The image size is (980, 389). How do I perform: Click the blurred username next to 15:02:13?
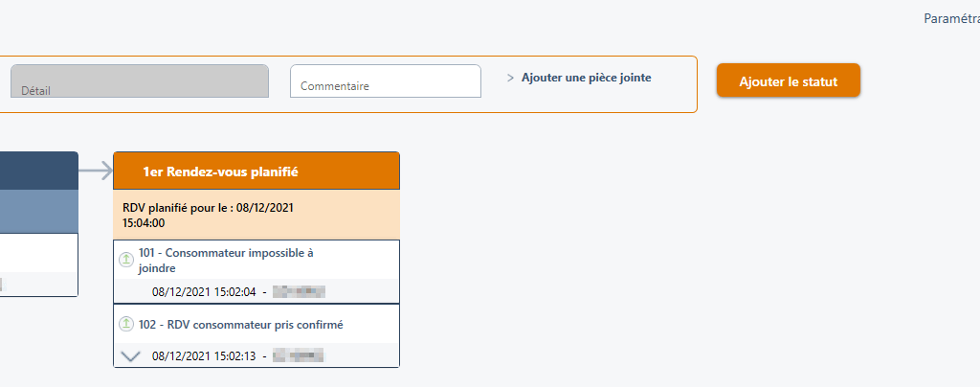pos(297,355)
